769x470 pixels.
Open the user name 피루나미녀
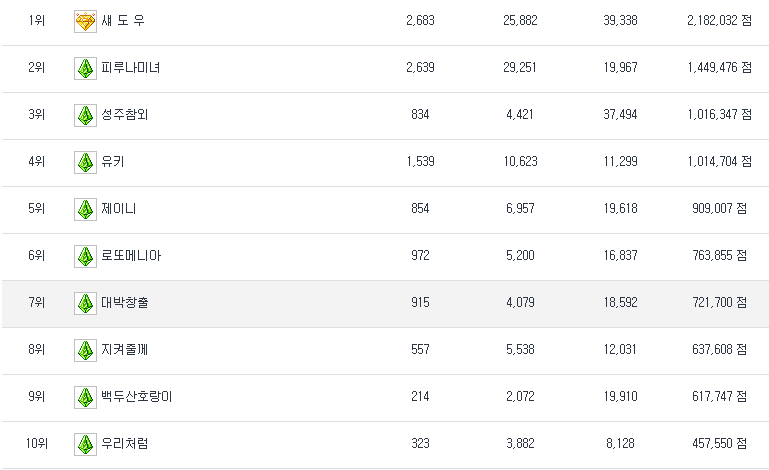(x=131, y=68)
